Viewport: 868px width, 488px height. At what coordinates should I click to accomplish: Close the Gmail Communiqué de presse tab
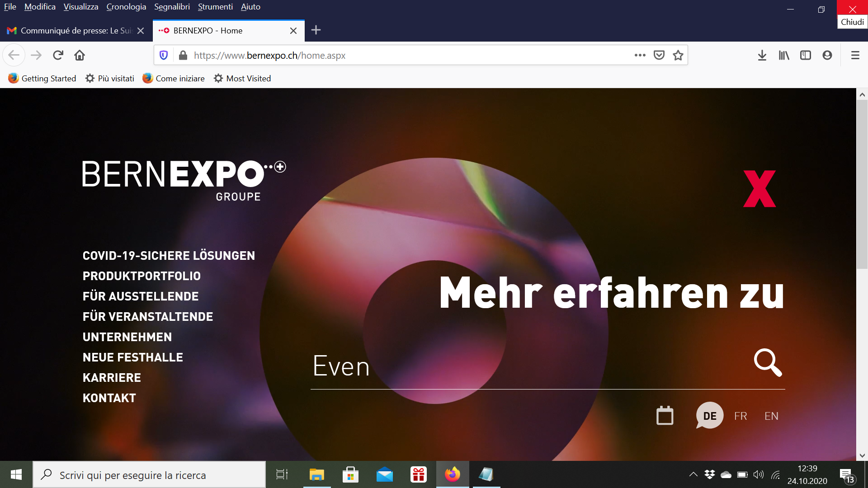141,31
